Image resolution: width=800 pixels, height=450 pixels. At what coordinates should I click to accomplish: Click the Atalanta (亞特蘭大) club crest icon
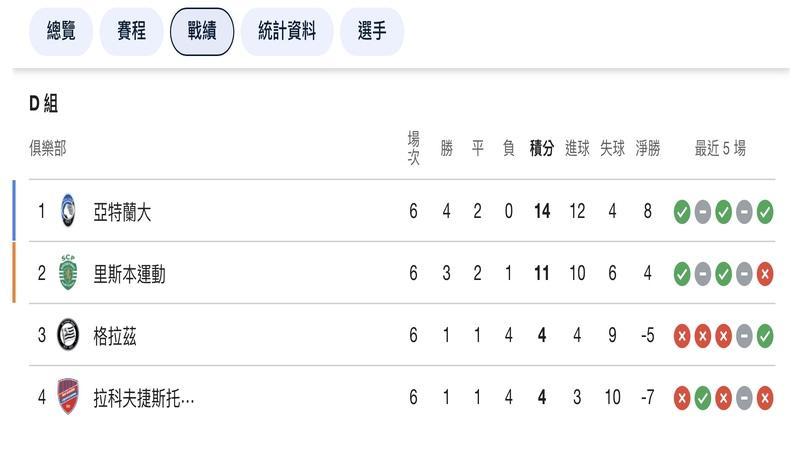tap(68, 211)
